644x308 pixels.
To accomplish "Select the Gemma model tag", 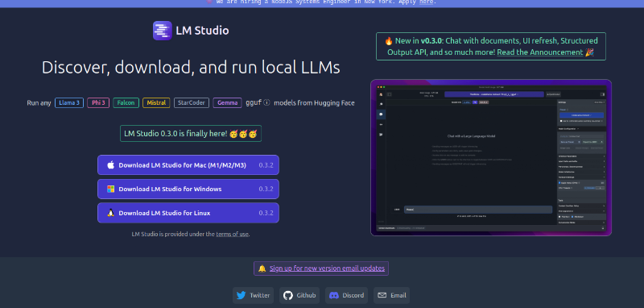I will [228, 103].
